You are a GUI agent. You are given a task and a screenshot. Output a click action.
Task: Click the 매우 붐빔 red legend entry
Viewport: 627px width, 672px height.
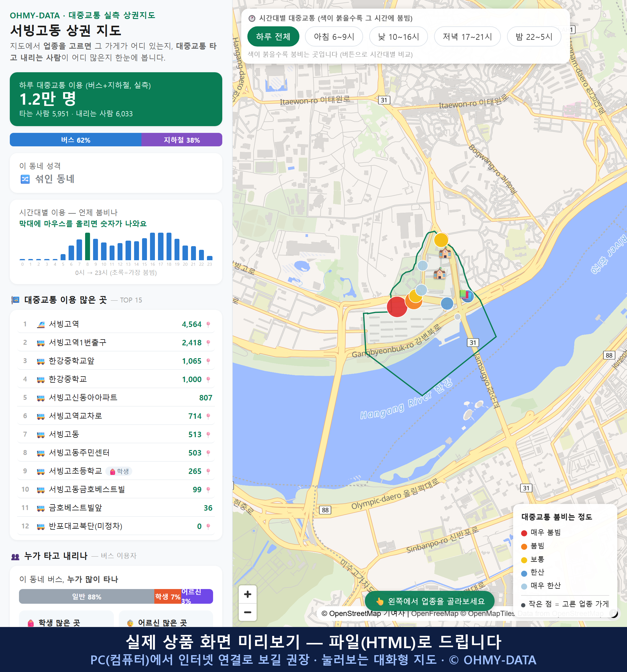click(541, 532)
